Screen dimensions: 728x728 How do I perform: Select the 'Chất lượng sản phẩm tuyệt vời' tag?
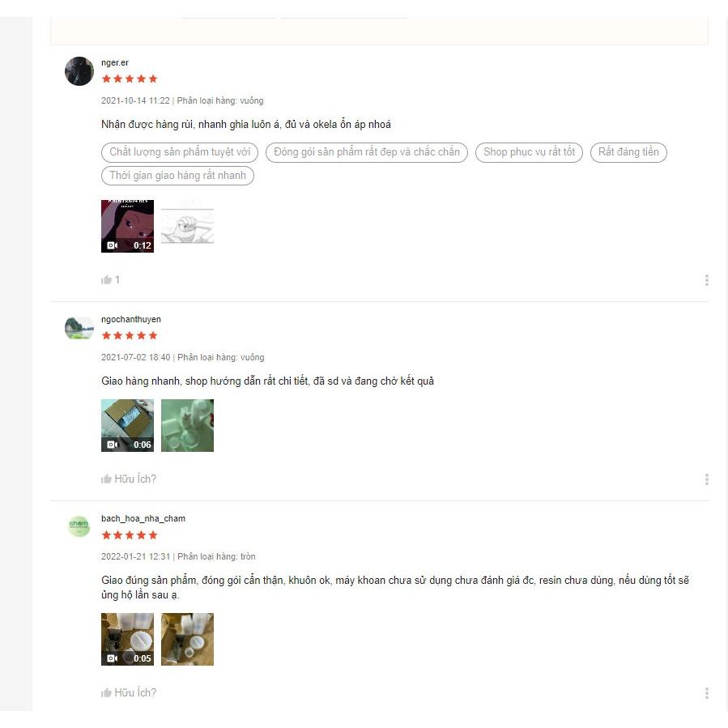coord(180,152)
